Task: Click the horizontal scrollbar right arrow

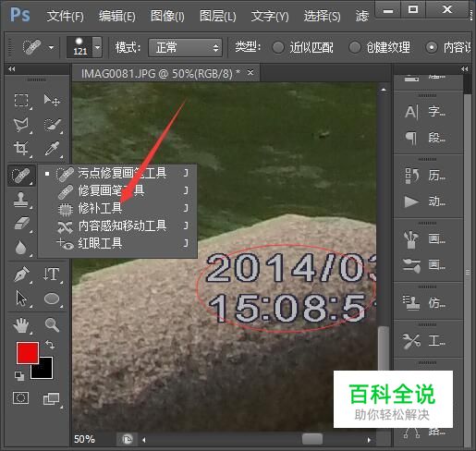Action: point(369,440)
